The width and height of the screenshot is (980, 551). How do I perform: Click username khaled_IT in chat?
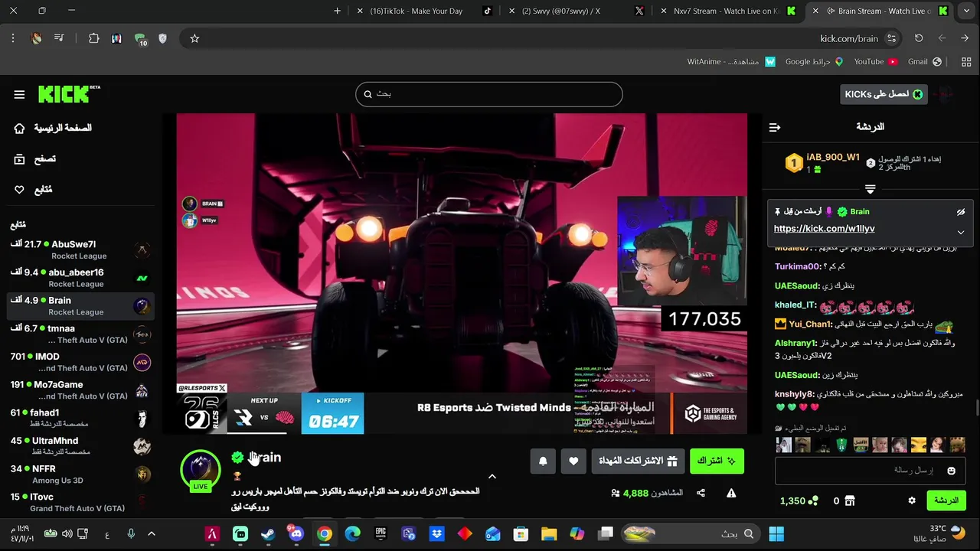[x=795, y=305]
